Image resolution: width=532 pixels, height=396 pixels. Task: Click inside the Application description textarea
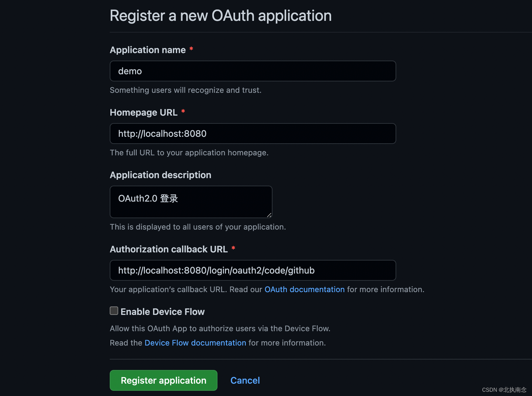(191, 202)
